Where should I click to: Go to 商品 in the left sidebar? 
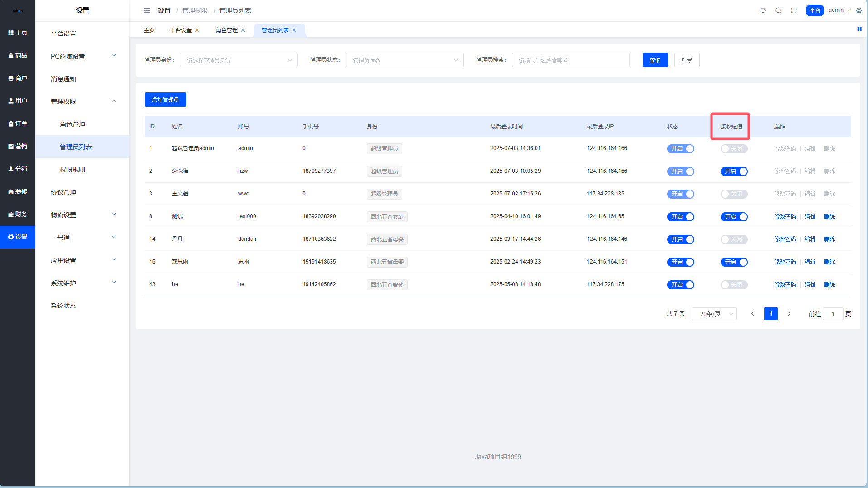click(18, 55)
